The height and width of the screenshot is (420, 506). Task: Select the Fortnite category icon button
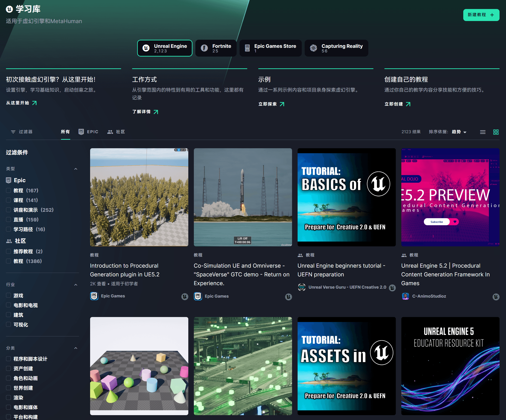tap(204, 48)
